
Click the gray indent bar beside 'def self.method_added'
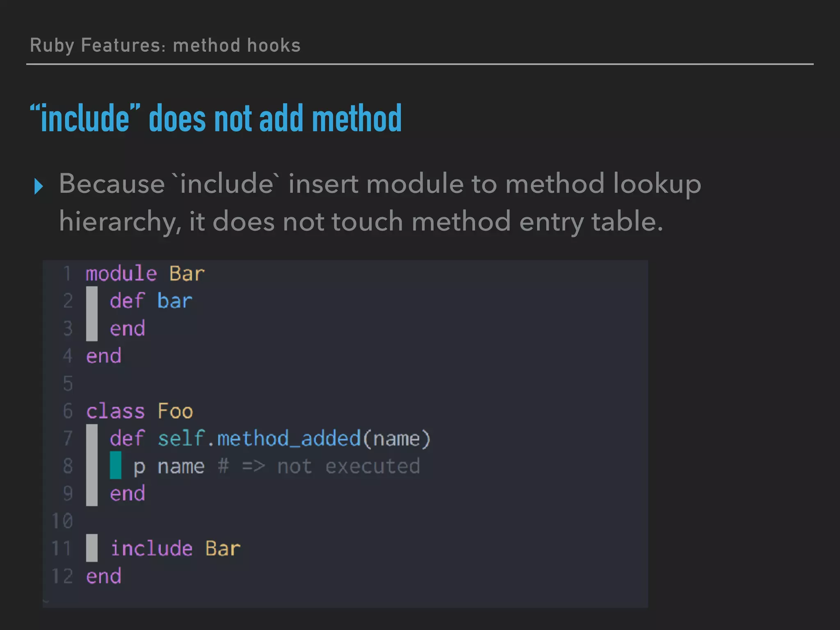tap(92, 465)
